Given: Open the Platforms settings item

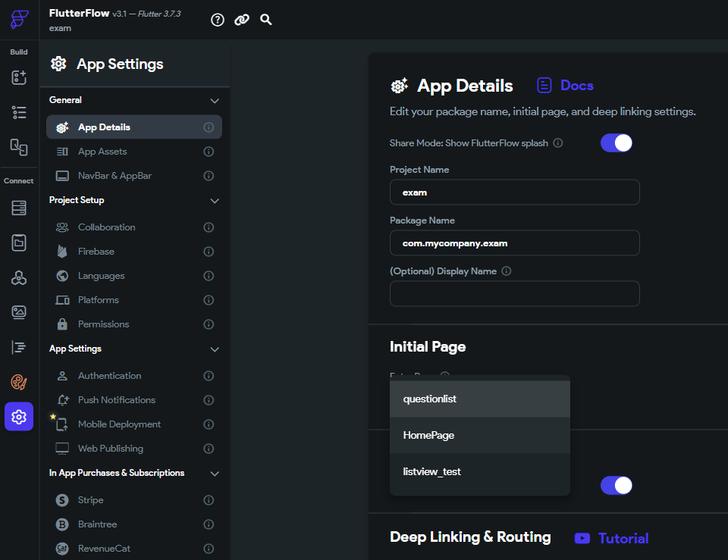Looking at the screenshot, I should point(133,300).
